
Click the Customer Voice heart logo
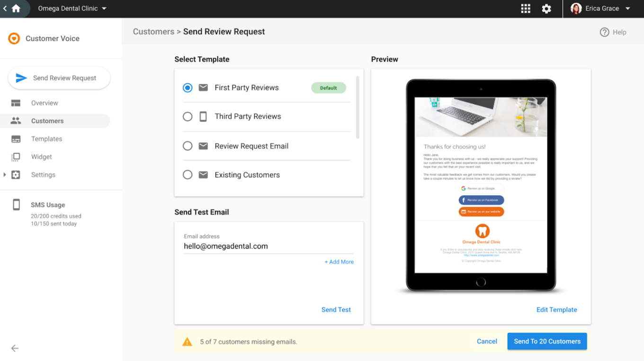(14, 38)
